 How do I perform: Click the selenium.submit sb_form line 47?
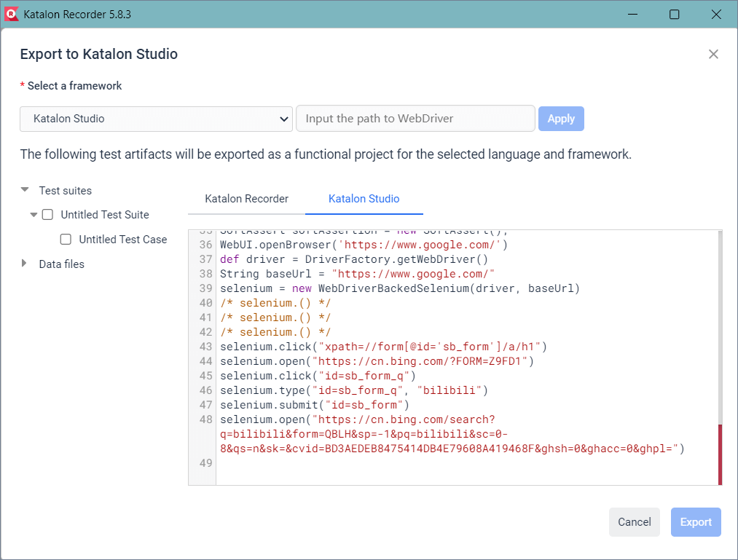click(315, 405)
